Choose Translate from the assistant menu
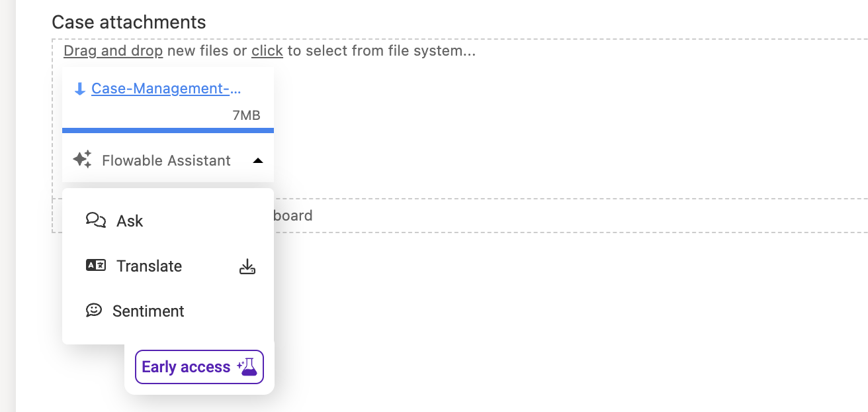 coord(149,266)
